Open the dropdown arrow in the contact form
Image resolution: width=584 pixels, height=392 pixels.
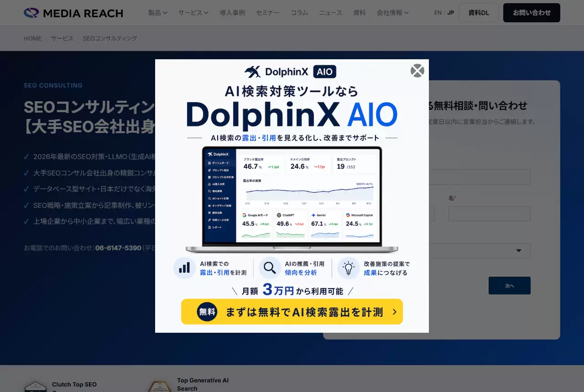(x=519, y=251)
